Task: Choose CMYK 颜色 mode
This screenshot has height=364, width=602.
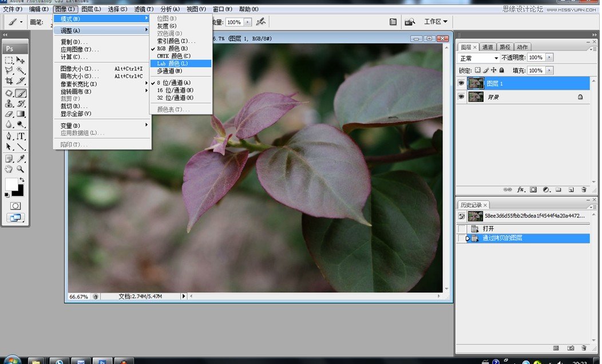Action: (x=181, y=56)
